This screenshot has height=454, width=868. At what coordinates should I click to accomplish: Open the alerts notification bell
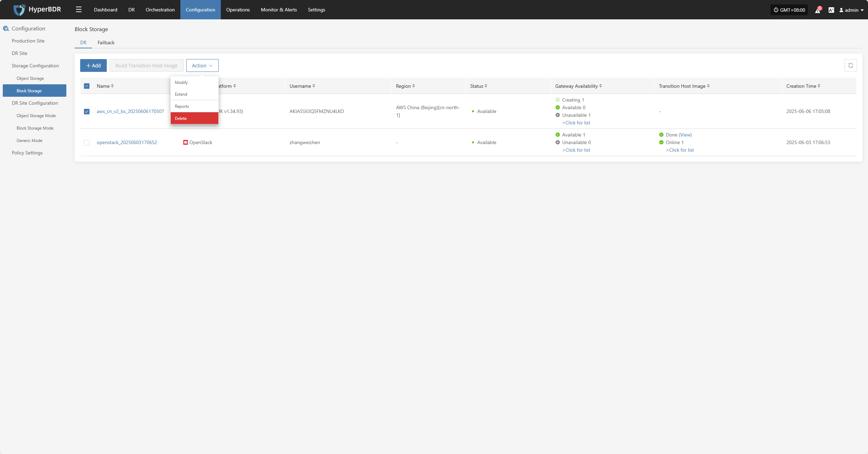pyautogui.click(x=818, y=10)
